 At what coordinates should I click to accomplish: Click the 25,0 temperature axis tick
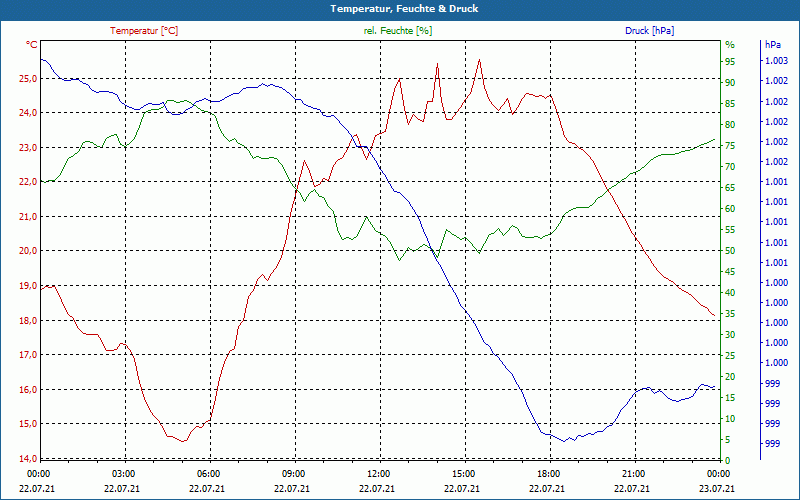coord(28,79)
